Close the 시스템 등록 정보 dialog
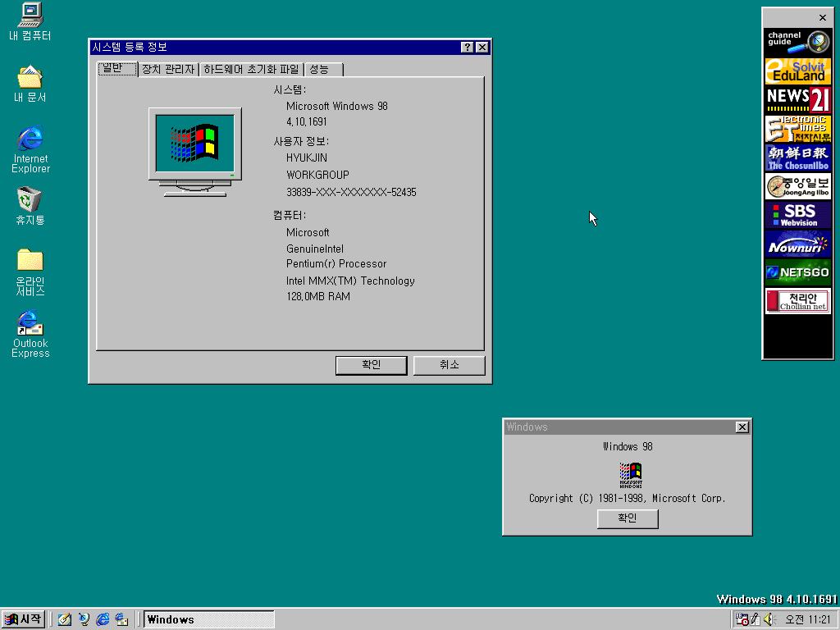Screen dimensions: 840x630 click(x=482, y=47)
